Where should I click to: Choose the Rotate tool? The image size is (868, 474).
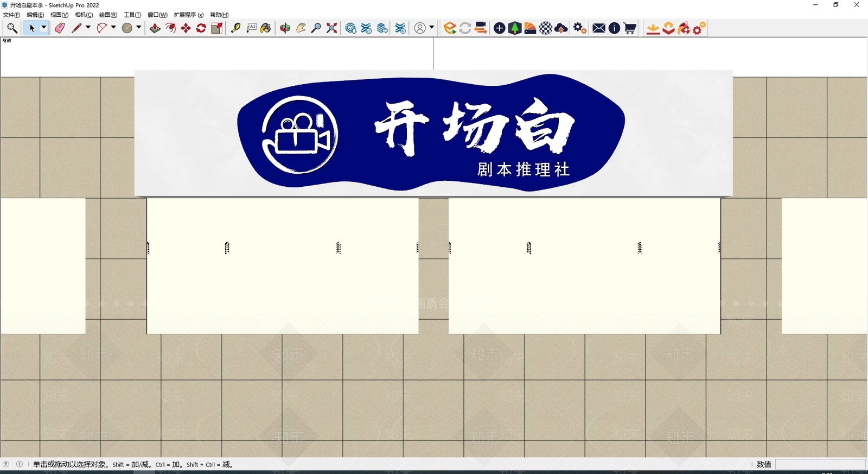pos(201,28)
